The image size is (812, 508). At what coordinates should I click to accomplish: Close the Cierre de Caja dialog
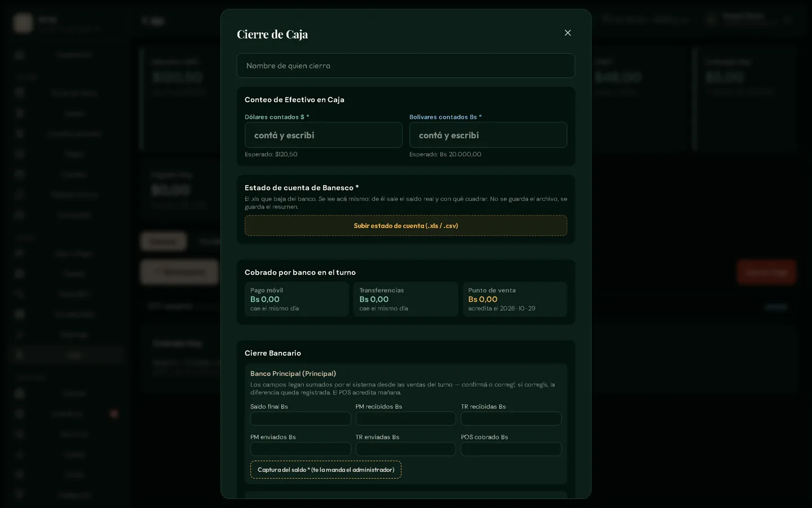click(568, 33)
